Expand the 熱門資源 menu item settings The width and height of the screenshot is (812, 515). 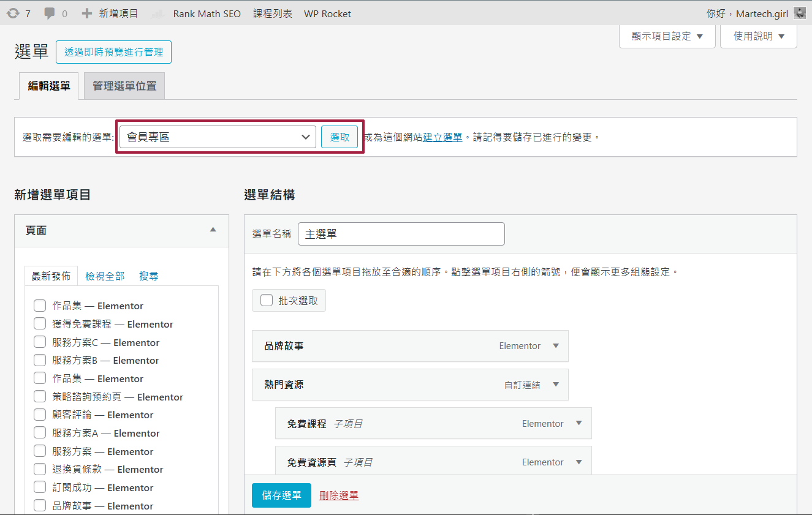click(x=556, y=385)
